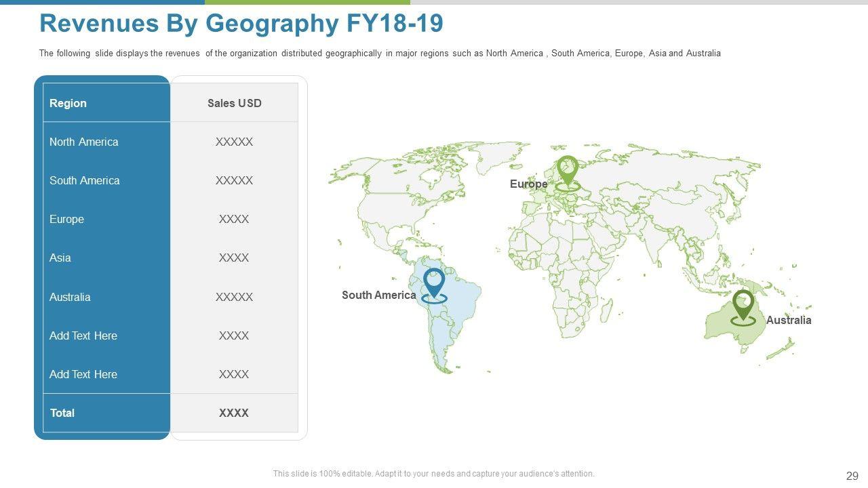868x488 pixels.
Task: Click the South America label on map
Action: click(x=378, y=295)
